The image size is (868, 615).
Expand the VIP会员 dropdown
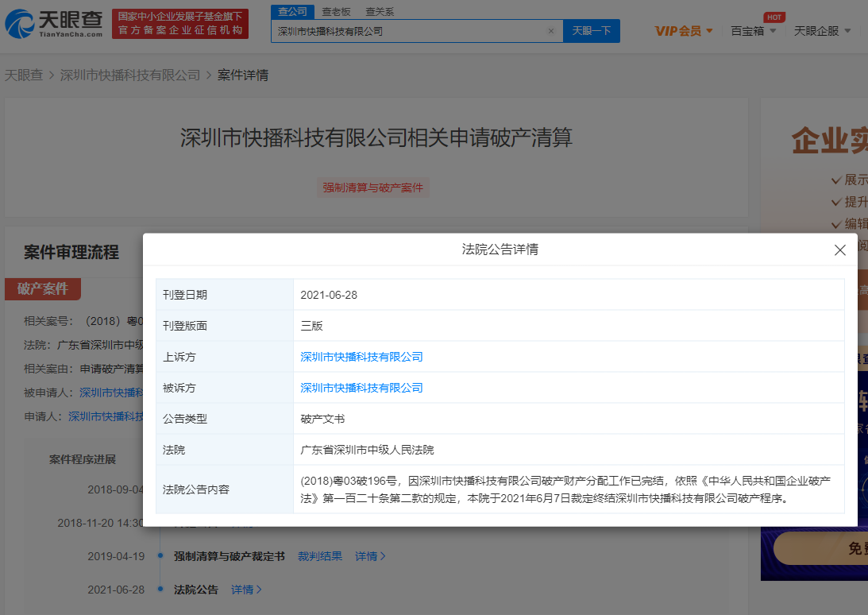683,31
